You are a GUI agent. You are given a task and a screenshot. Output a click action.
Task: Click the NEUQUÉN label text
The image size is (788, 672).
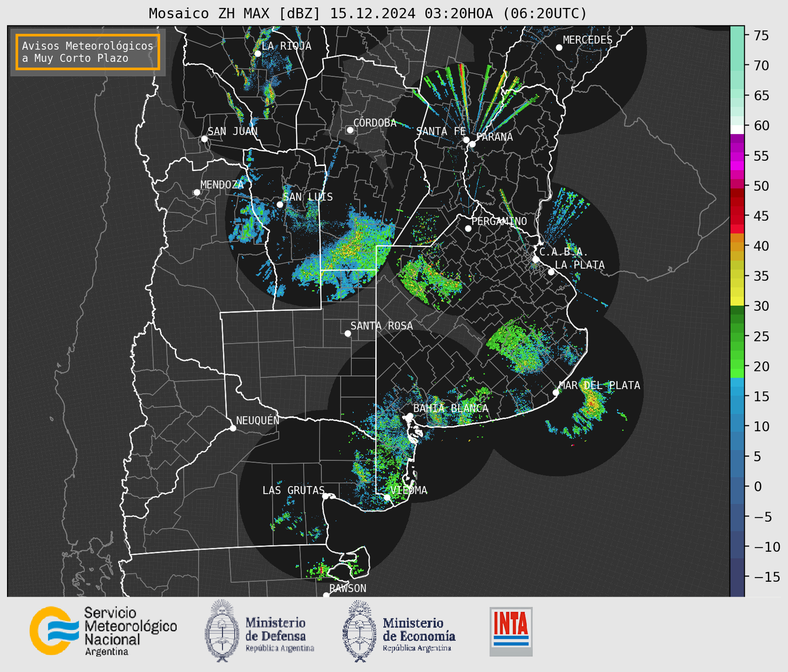(x=258, y=420)
